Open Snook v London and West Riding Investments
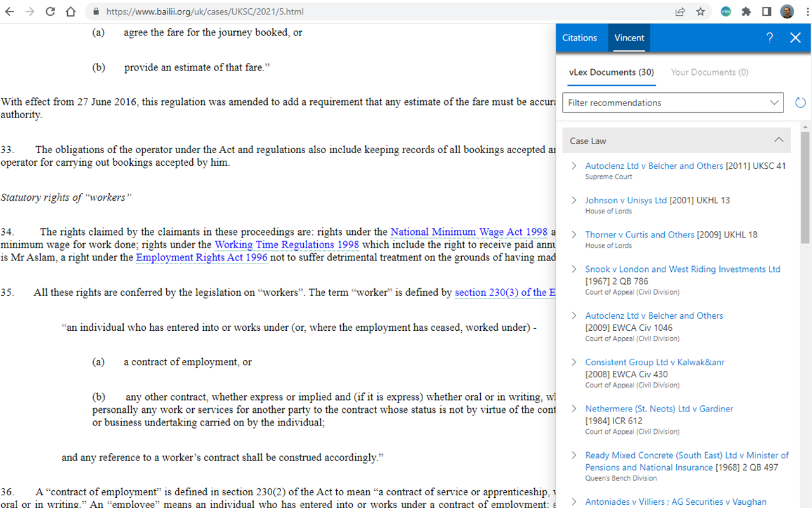Screen dimensions: 812x508 (683, 269)
